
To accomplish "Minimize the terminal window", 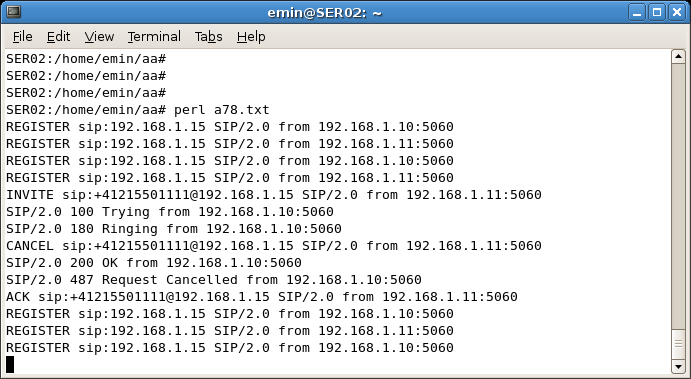I will pos(637,13).
